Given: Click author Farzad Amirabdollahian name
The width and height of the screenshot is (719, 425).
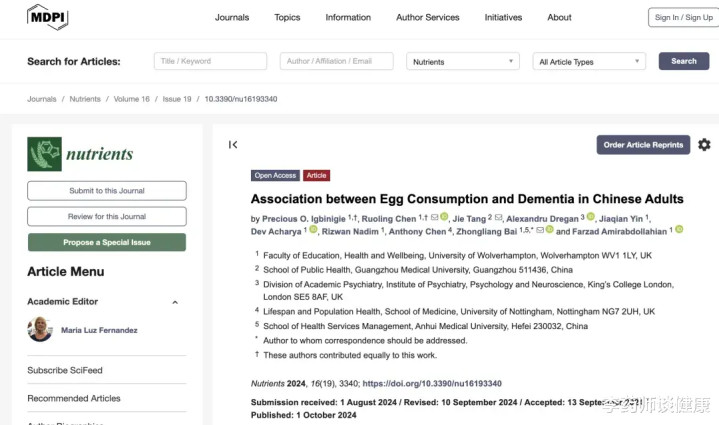Looking at the screenshot, I should 619,232.
